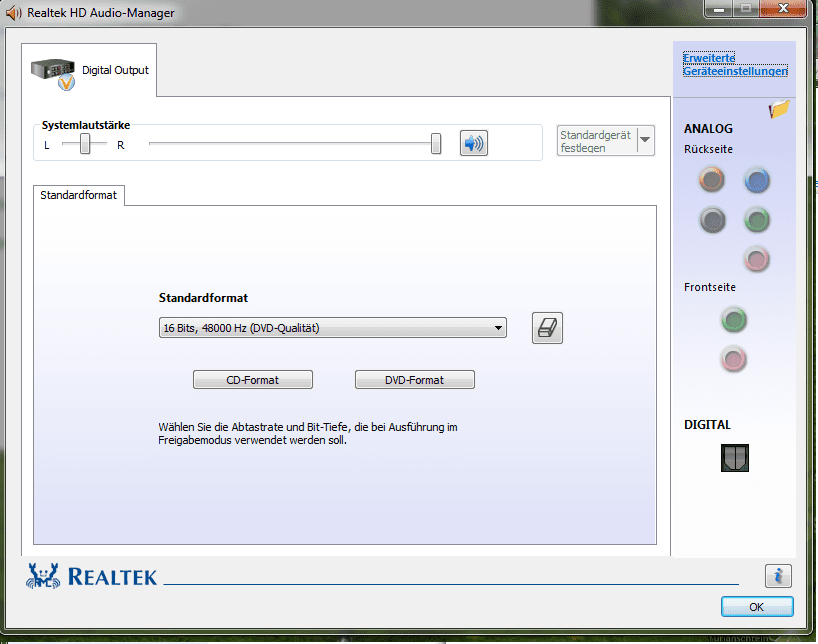Click the Systemlautstärke label
The height and width of the screenshot is (644, 818).
click(86, 125)
